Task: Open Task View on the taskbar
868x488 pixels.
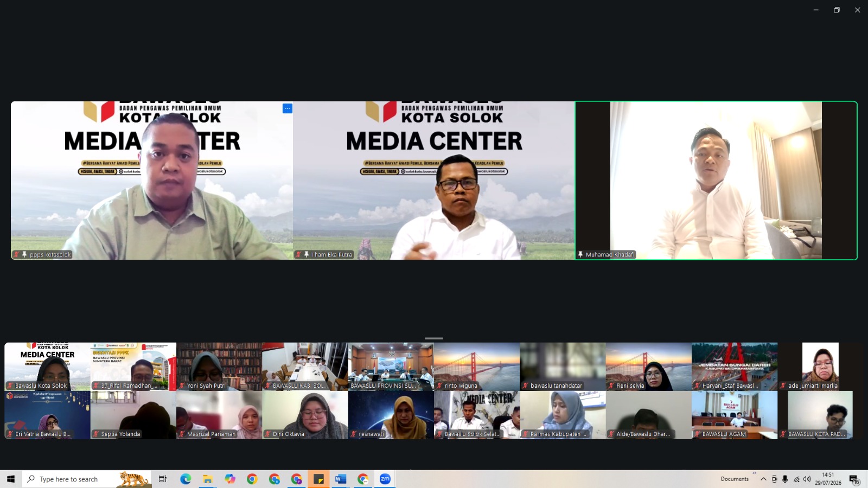Action: [162, 479]
